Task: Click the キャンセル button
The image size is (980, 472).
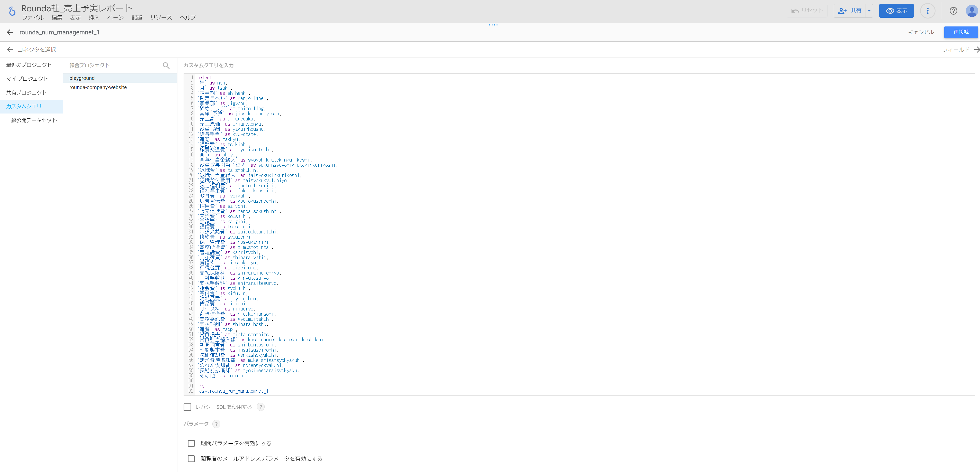Action: coord(921,32)
